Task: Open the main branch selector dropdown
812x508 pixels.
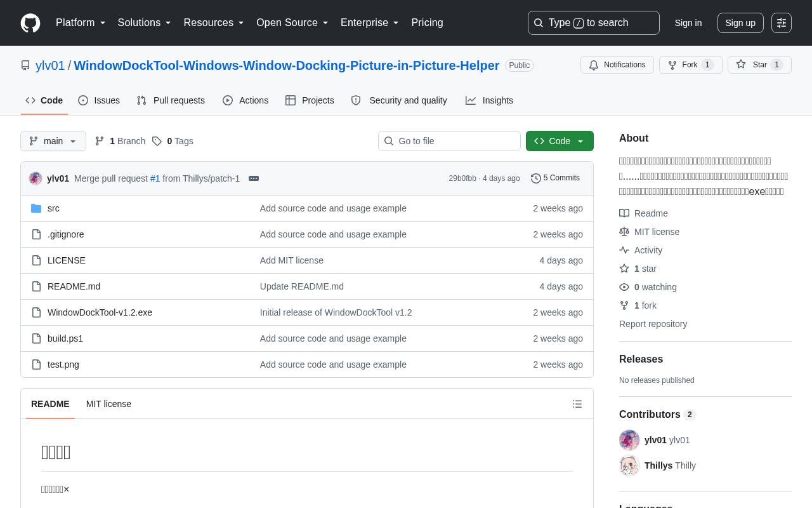Action: (53, 141)
